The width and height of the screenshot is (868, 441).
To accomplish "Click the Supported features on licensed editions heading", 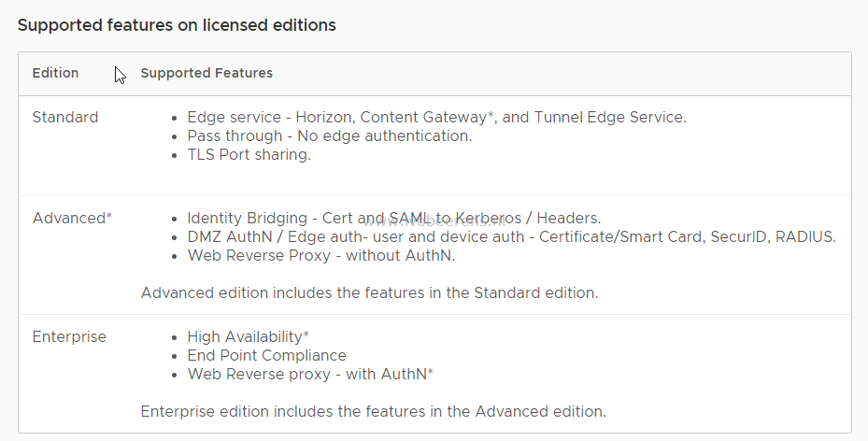I will point(177,25).
